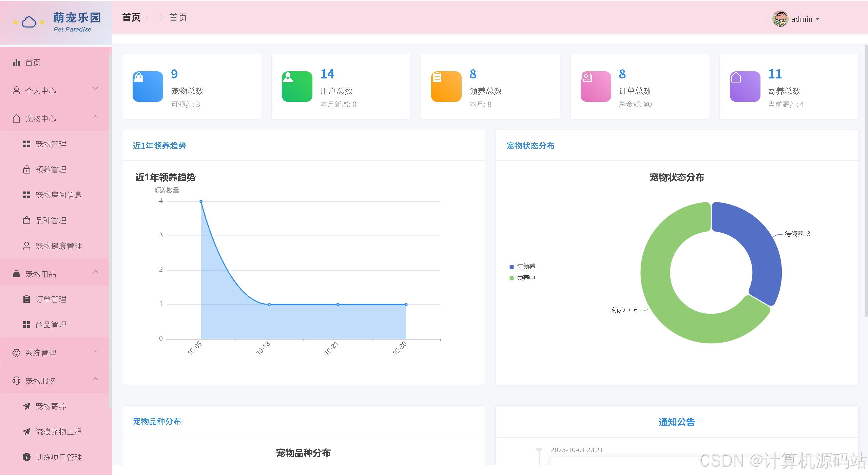The width and height of the screenshot is (868, 475).
Task: Click the grid icon beside 宠物管理
Action: coord(26,144)
